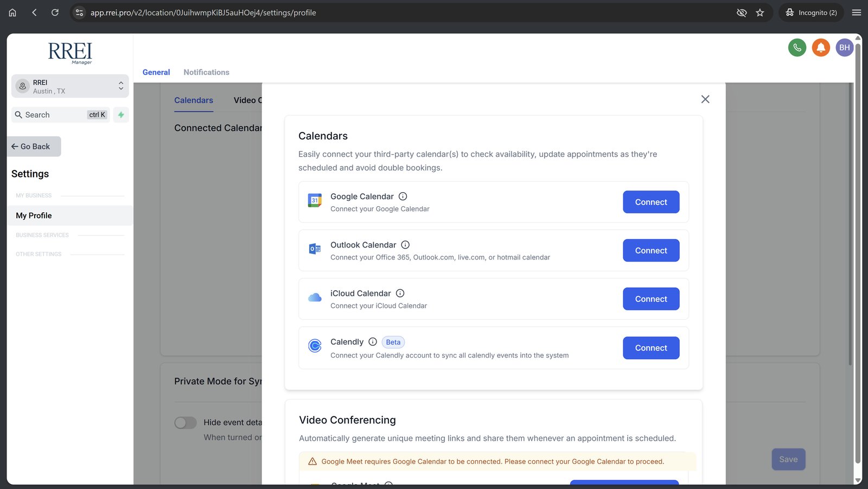868x489 pixels.
Task: Click the RREI Manager logo
Action: (70, 53)
